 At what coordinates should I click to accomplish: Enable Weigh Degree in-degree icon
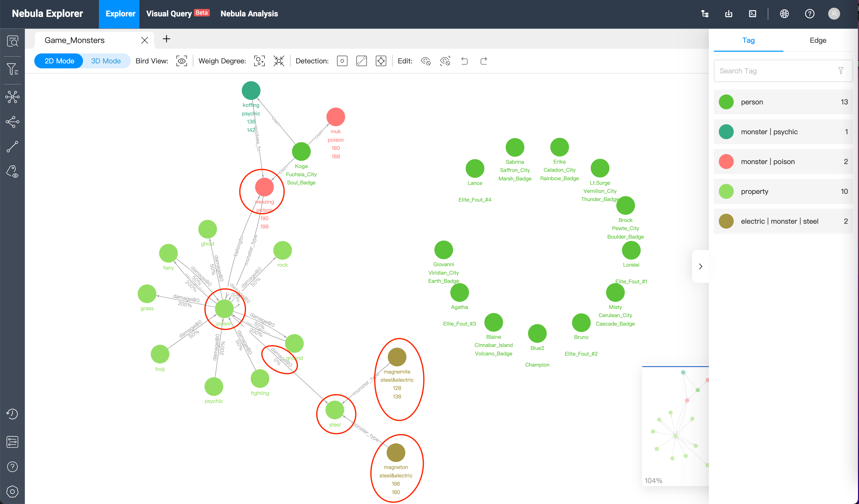pyautogui.click(x=259, y=61)
